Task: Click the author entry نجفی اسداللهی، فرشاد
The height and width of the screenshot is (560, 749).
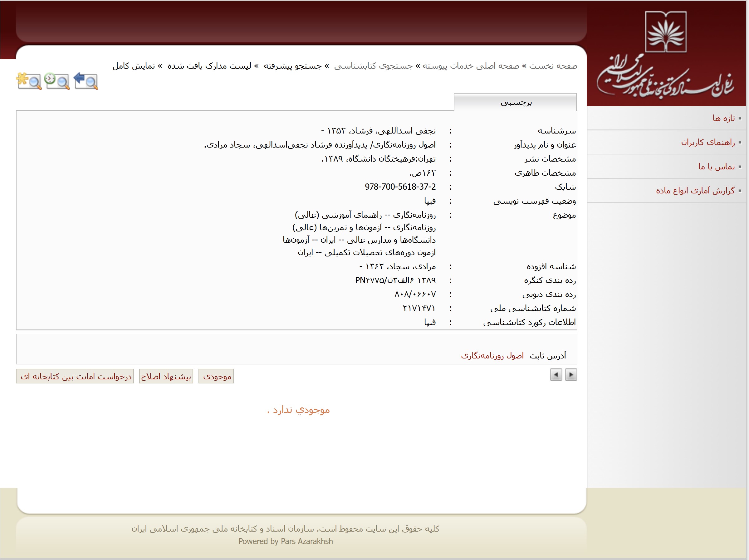Action: (378, 131)
